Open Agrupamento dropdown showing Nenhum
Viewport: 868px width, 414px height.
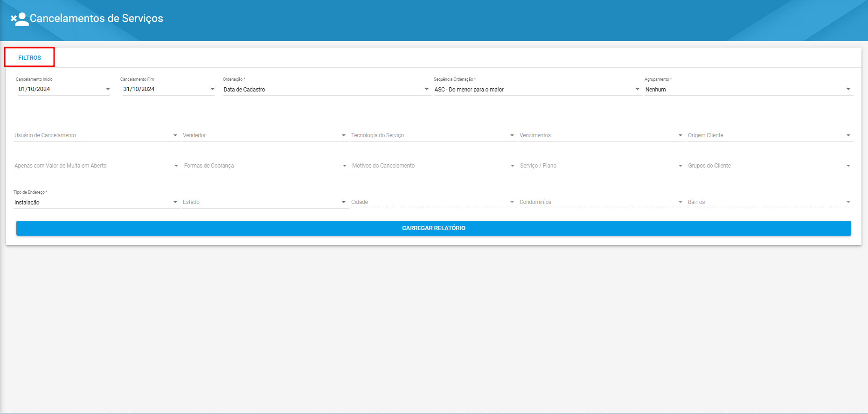pos(749,89)
